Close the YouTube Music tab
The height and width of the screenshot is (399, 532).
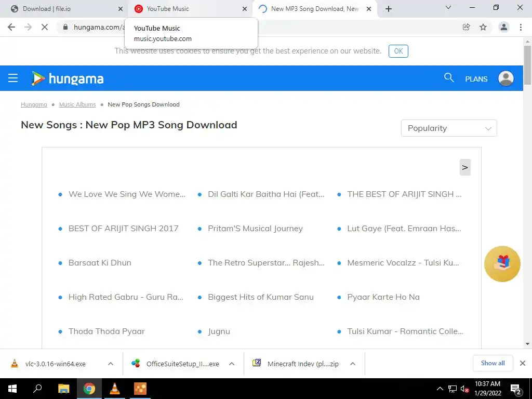(x=245, y=9)
